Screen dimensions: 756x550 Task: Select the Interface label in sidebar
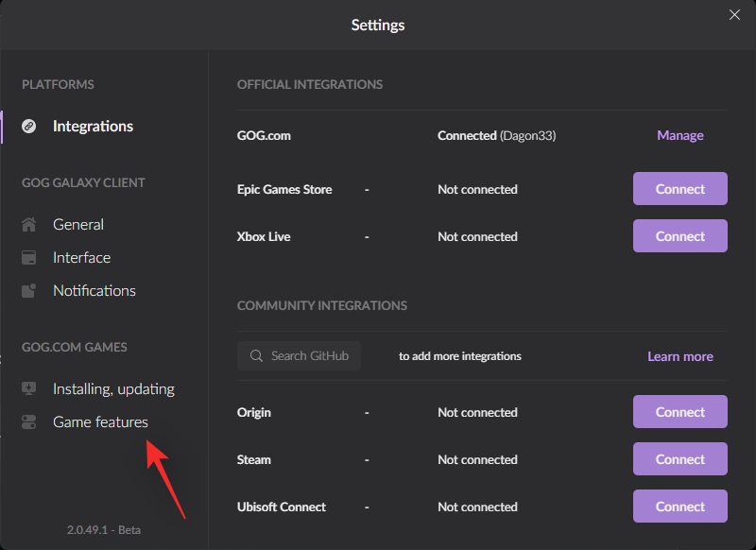[81, 258]
